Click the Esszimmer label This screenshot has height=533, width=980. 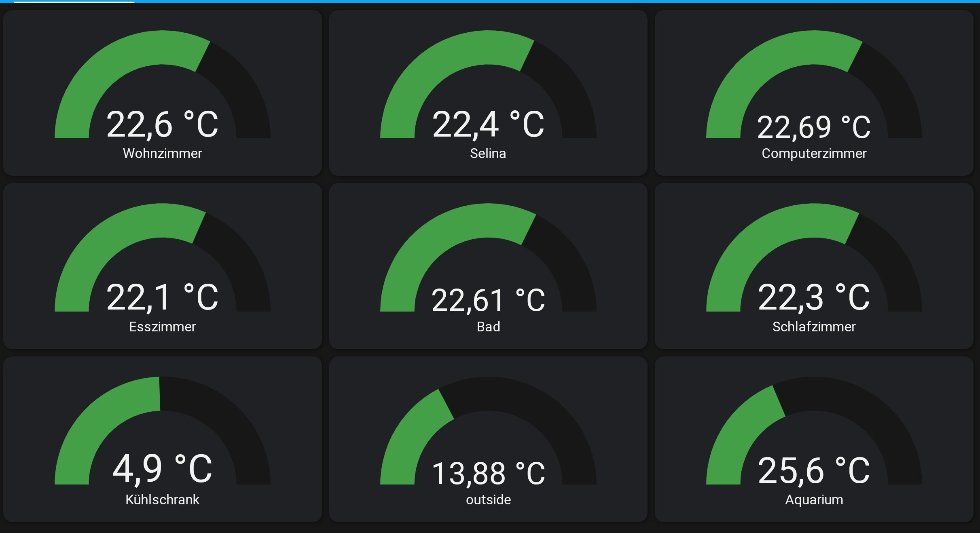pyautogui.click(x=162, y=327)
